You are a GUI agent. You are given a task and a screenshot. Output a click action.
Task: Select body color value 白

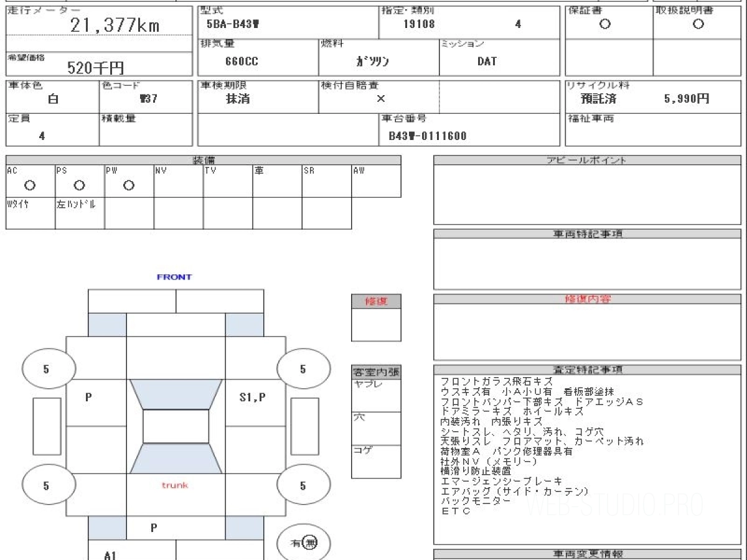coord(54,99)
